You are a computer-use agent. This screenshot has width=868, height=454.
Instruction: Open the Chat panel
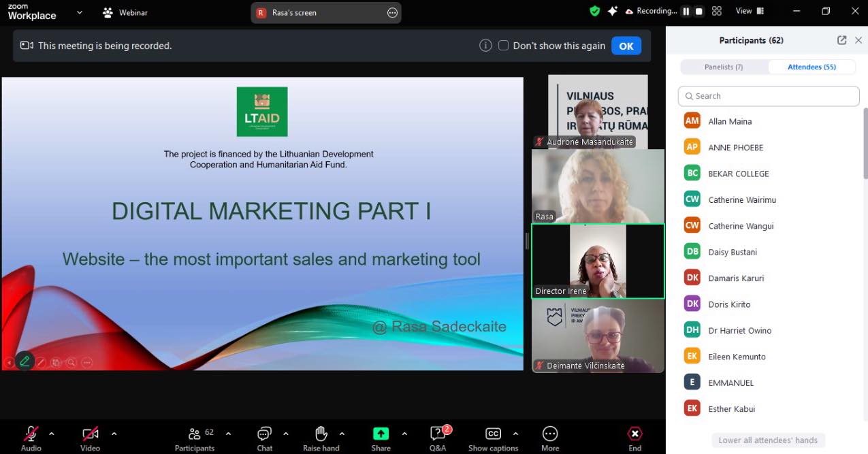coord(264,434)
